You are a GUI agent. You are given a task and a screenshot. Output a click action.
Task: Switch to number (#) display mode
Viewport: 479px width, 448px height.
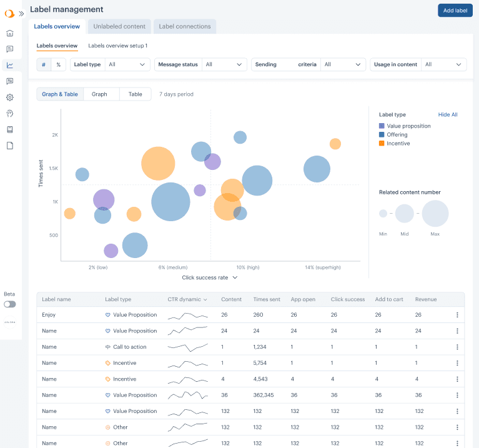tap(44, 64)
